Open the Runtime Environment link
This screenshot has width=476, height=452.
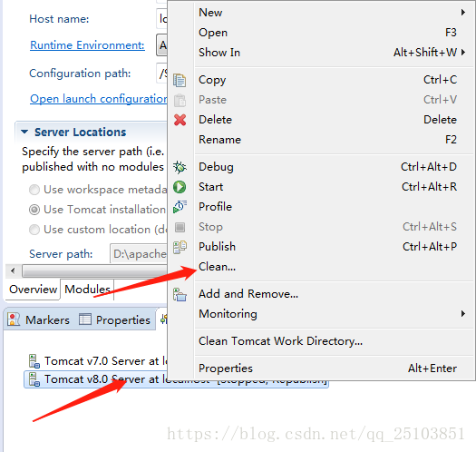[x=87, y=45]
